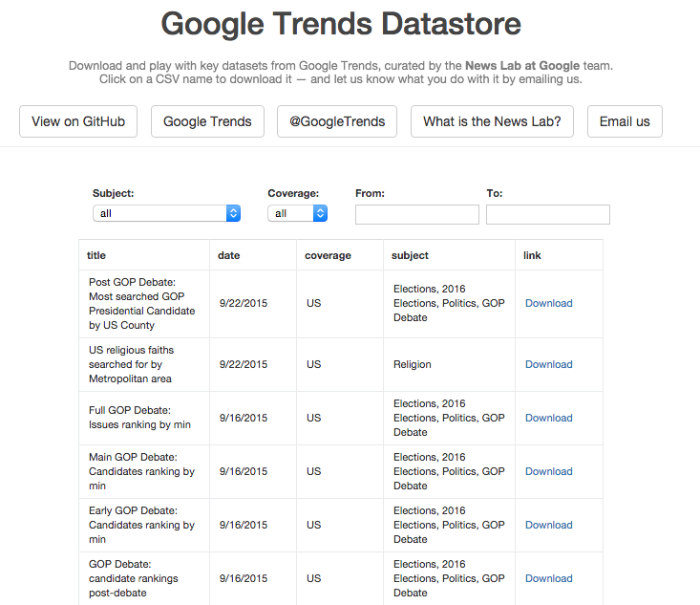Download US religious faiths dataset
This screenshot has height=605, width=700.
coord(549,364)
